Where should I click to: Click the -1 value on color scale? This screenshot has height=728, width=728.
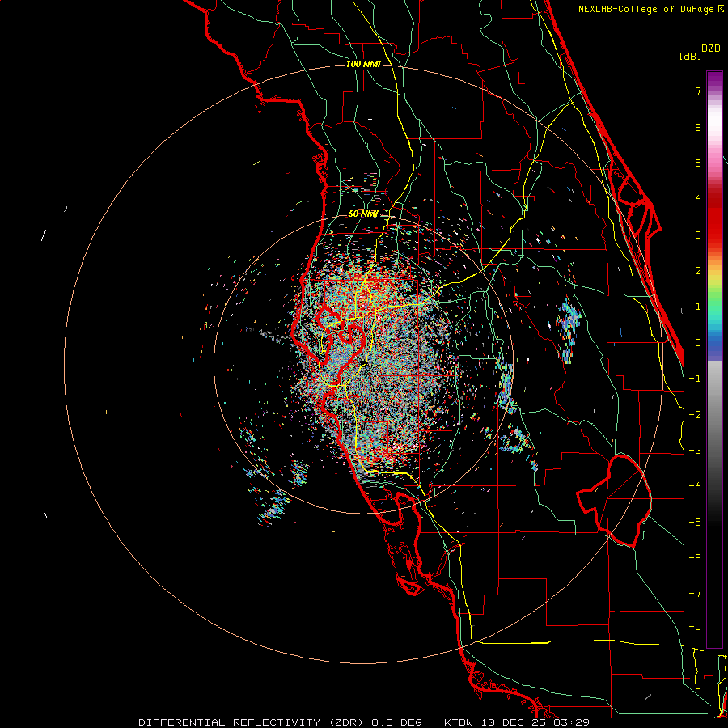695,379
